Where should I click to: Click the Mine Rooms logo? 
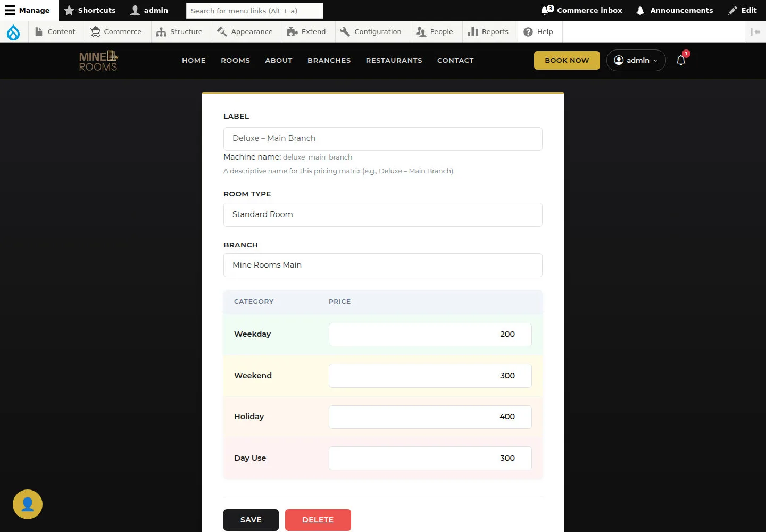point(98,61)
